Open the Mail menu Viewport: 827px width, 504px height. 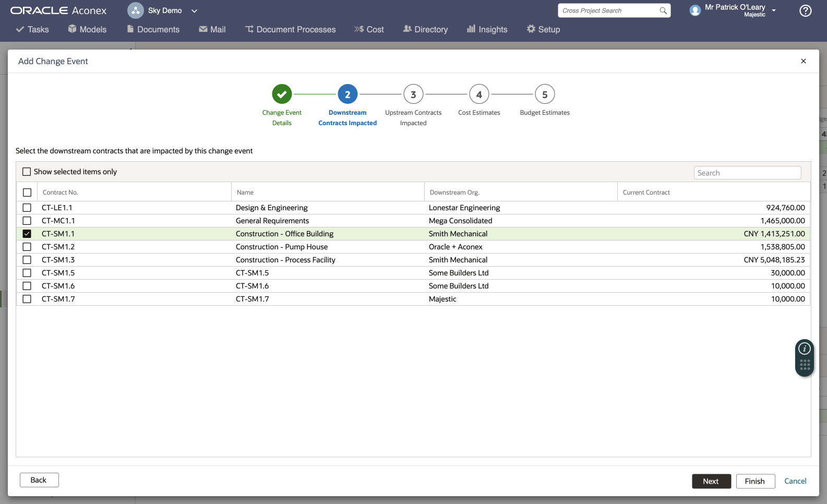(x=212, y=29)
